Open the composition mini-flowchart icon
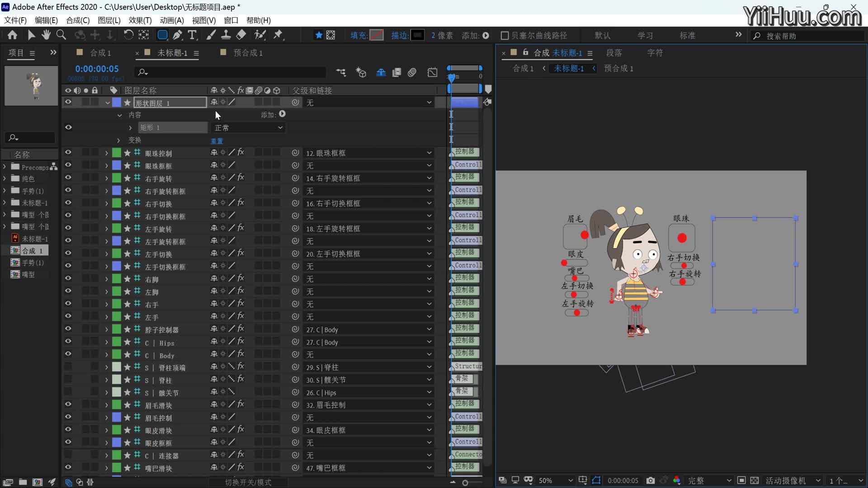Screen dimensions: 868x488 (341, 72)
